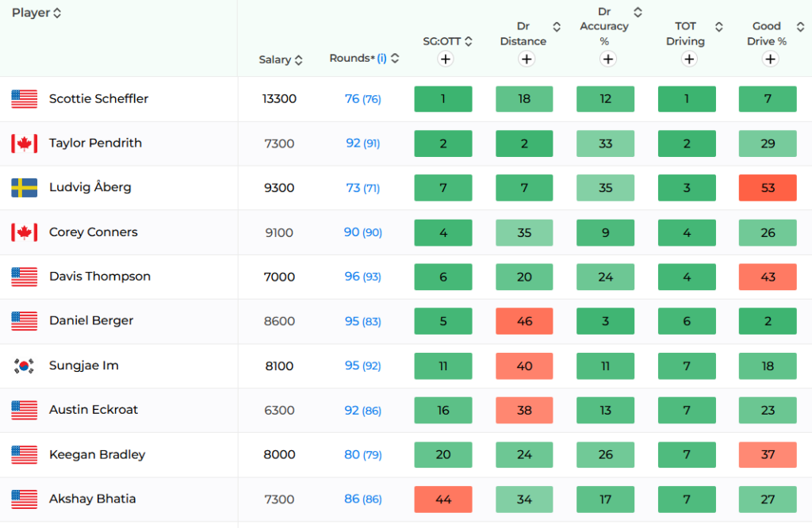812x528 pixels.
Task: Select player name Corey Conners
Action: pyautogui.click(x=94, y=232)
